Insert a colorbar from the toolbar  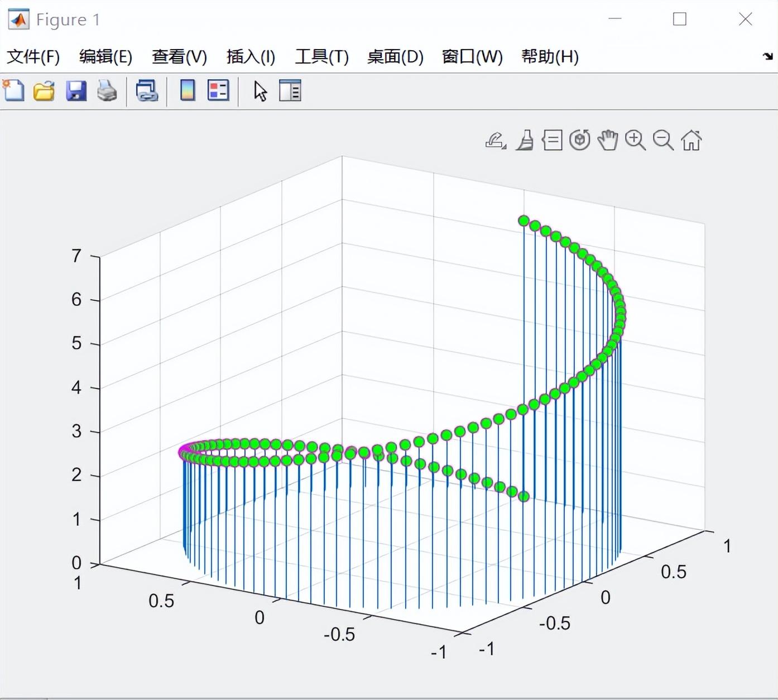point(188,90)
